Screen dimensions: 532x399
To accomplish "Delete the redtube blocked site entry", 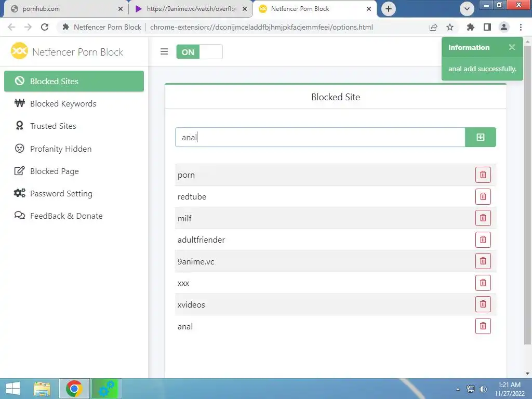I will (x=483, y=196).
